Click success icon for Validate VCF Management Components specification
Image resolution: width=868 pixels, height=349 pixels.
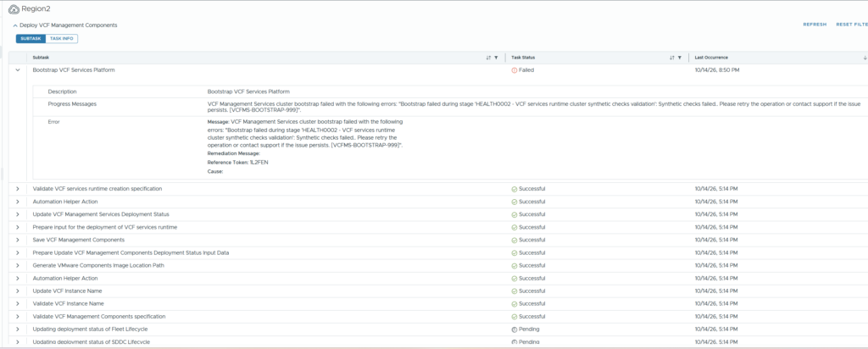pos(515,317)
